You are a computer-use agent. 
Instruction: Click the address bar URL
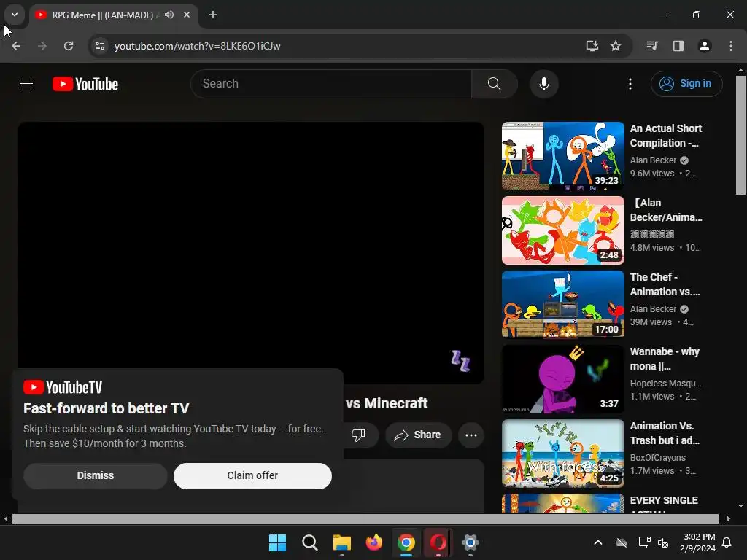point(197,46)
